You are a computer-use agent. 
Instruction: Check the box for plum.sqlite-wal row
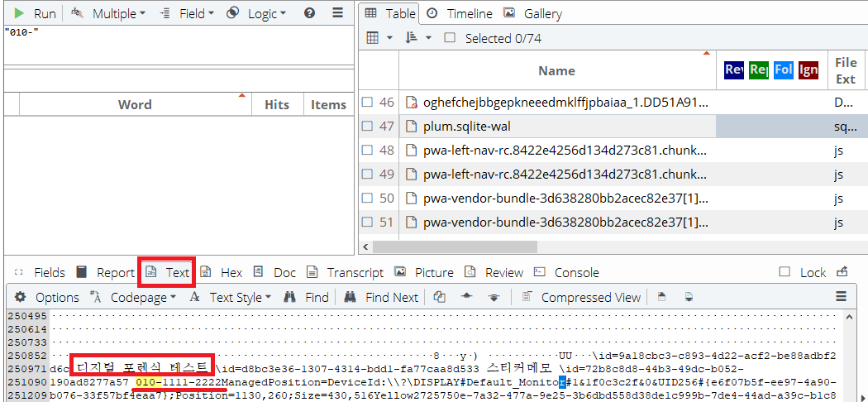coord(368,127)
